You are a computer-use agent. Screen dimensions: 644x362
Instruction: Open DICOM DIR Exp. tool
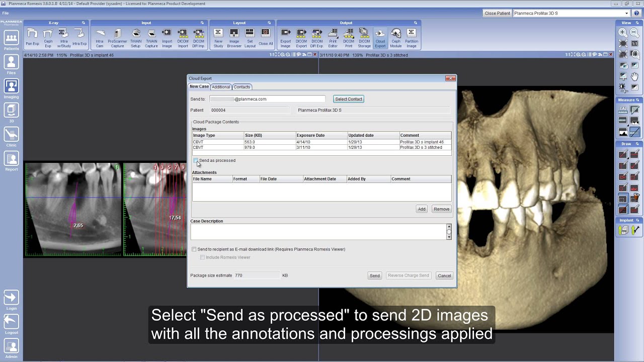317,38
